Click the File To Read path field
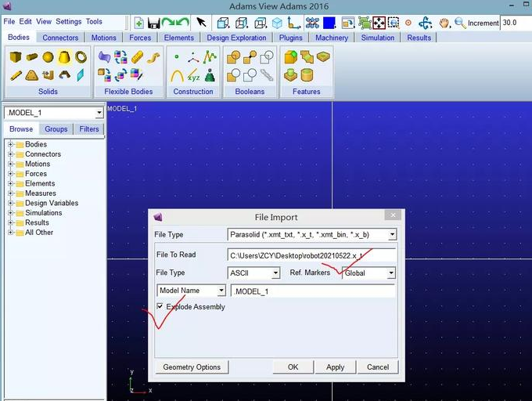This screenshot has width=532, height=401. point(311,255)
